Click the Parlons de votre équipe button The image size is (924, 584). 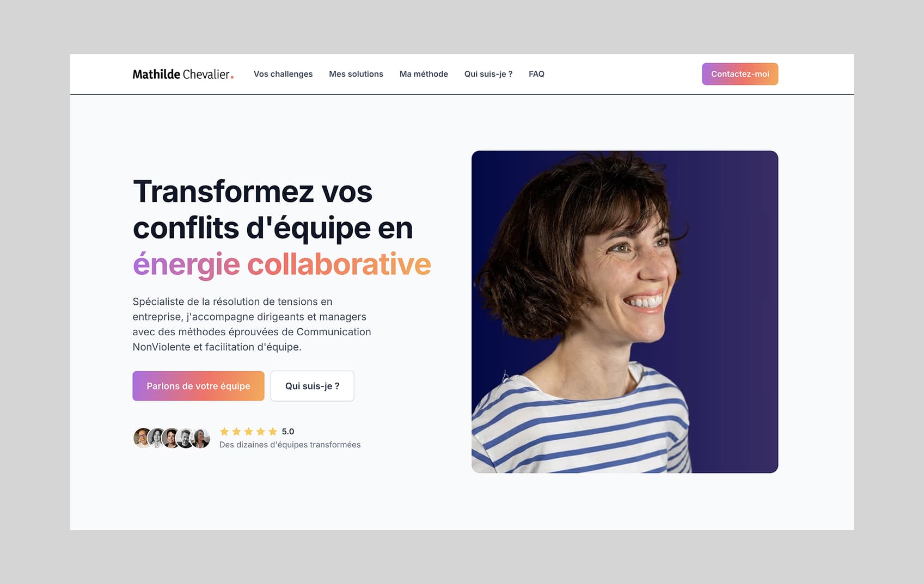[x=198, y=386]
